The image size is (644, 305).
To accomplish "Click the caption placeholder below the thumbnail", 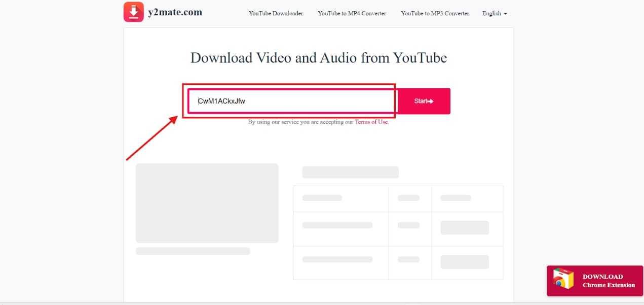I will 193,251.
